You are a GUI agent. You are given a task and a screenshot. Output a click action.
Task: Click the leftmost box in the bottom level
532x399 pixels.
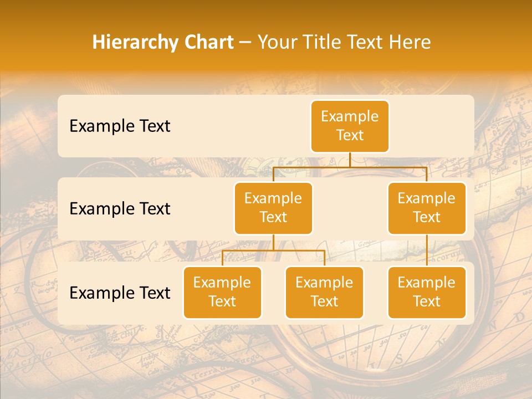(222, 292)
